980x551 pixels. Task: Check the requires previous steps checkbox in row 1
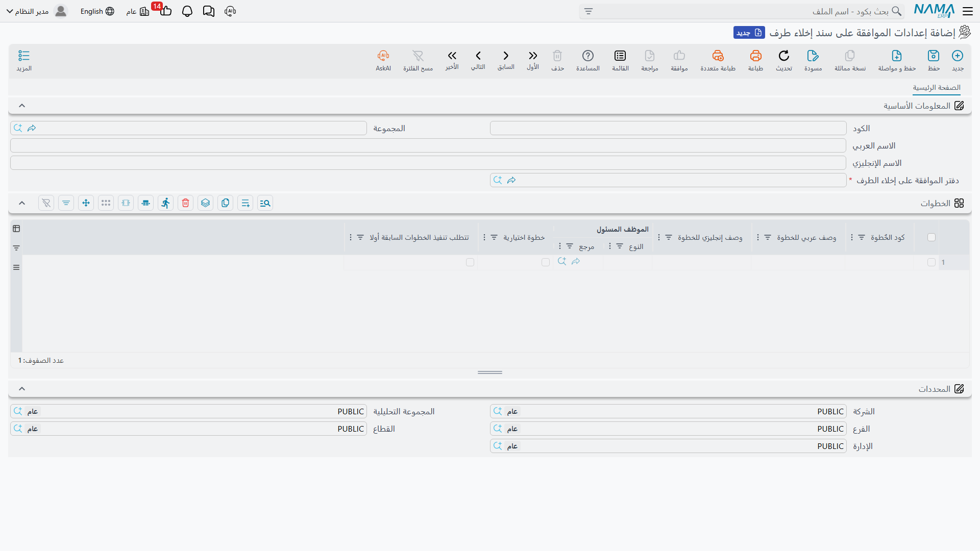coord(470,262)
